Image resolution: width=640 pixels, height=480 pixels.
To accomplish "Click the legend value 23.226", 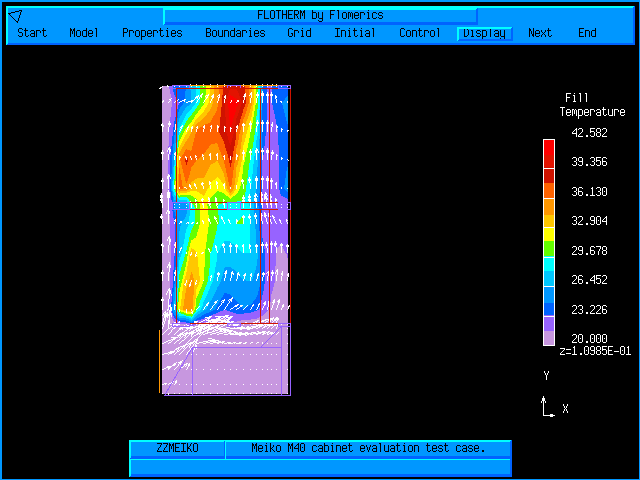I will pos(589,310).
